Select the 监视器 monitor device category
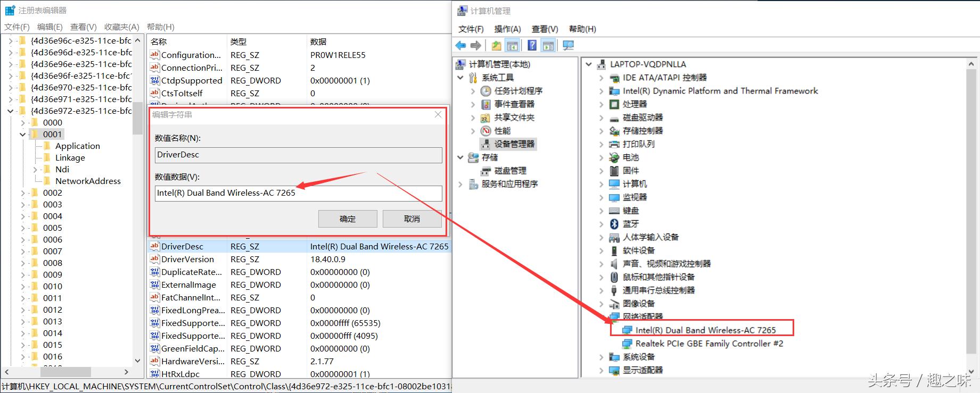Image resolution: width=980 pixels, height=393 pixels. pos(635,197)
